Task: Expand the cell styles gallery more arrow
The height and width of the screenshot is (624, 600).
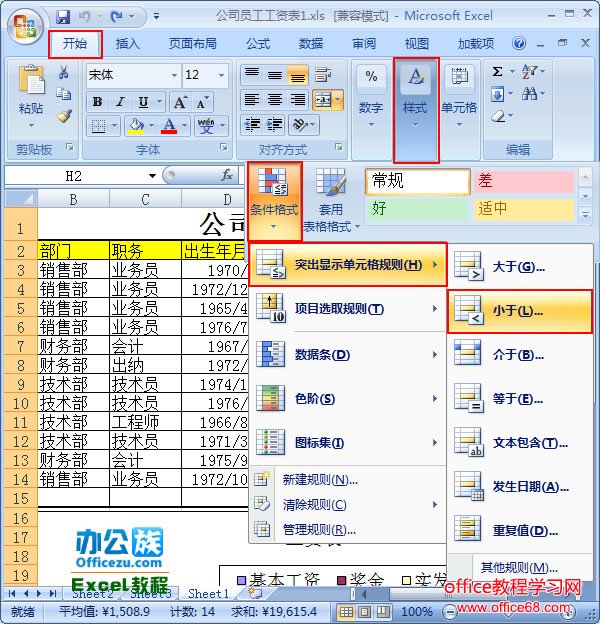Action: pyautogui.click(x=585, y=216)
